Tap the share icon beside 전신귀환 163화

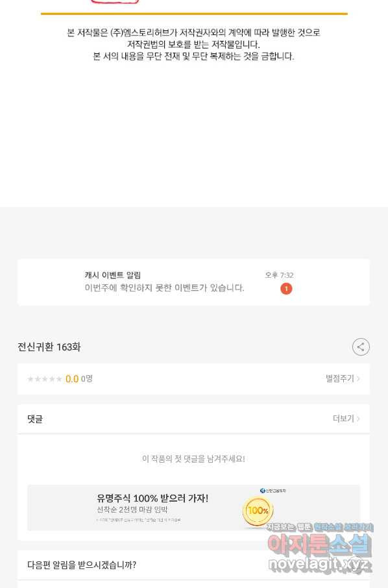coord(361,347)
